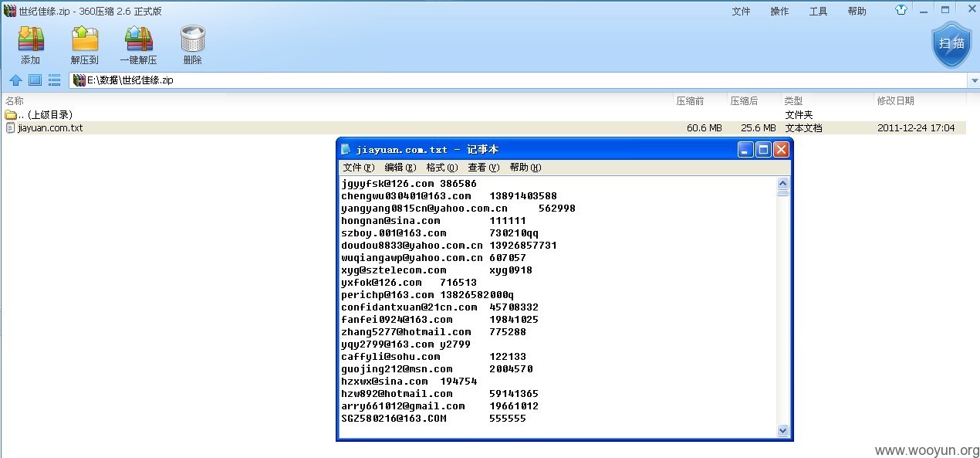Screen dimensions: 980x458
Task: Click the line with arry661012@gmail.com
Action: [440, 406]
